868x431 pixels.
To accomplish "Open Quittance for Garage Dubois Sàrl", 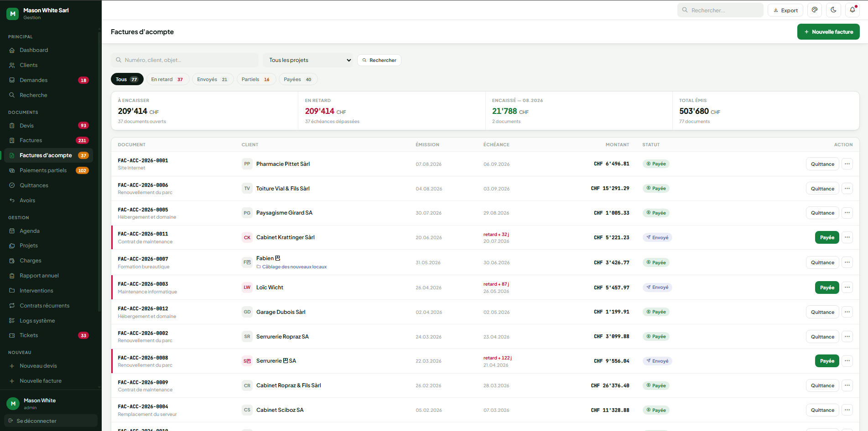I will pos(822,312).
